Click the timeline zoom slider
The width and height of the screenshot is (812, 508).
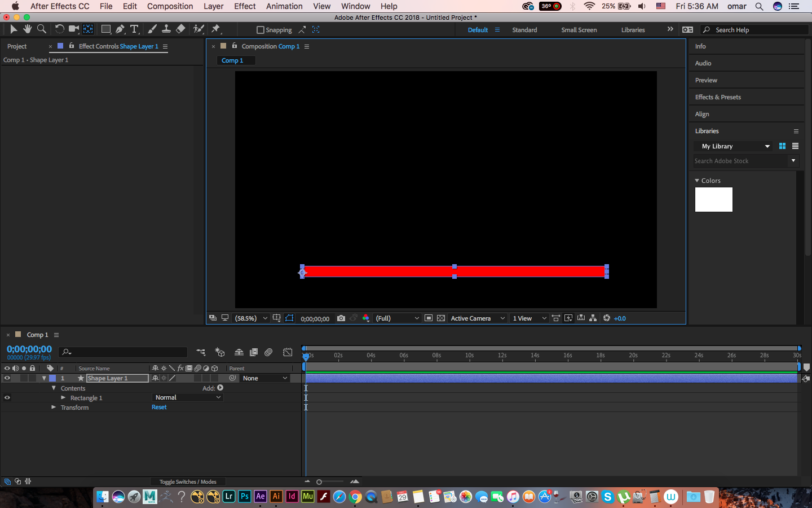click(319, 481)
